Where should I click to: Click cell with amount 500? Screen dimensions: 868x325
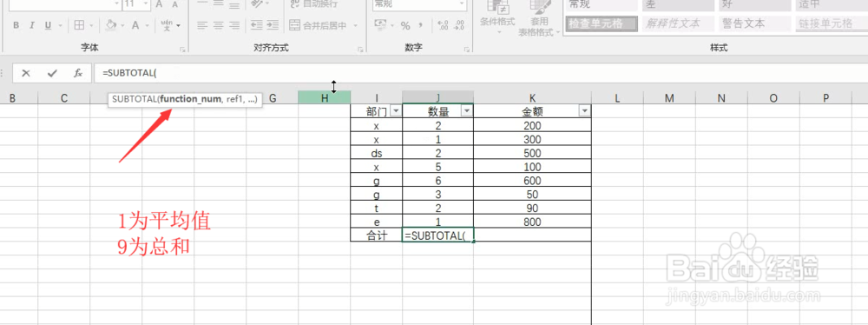pyautogui.click(x=533, y=153)
